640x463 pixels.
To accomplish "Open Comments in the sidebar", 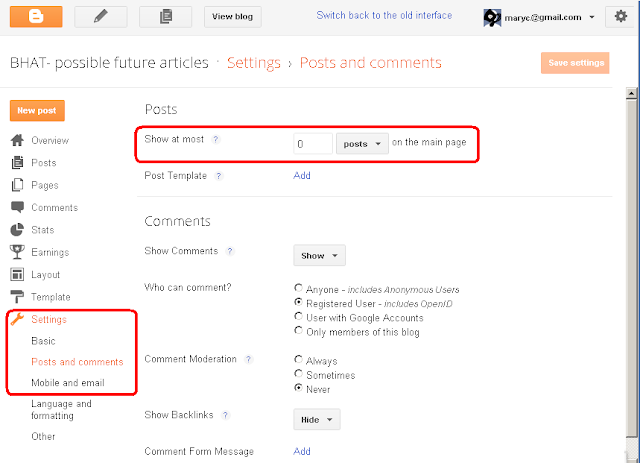I will 55,207.
